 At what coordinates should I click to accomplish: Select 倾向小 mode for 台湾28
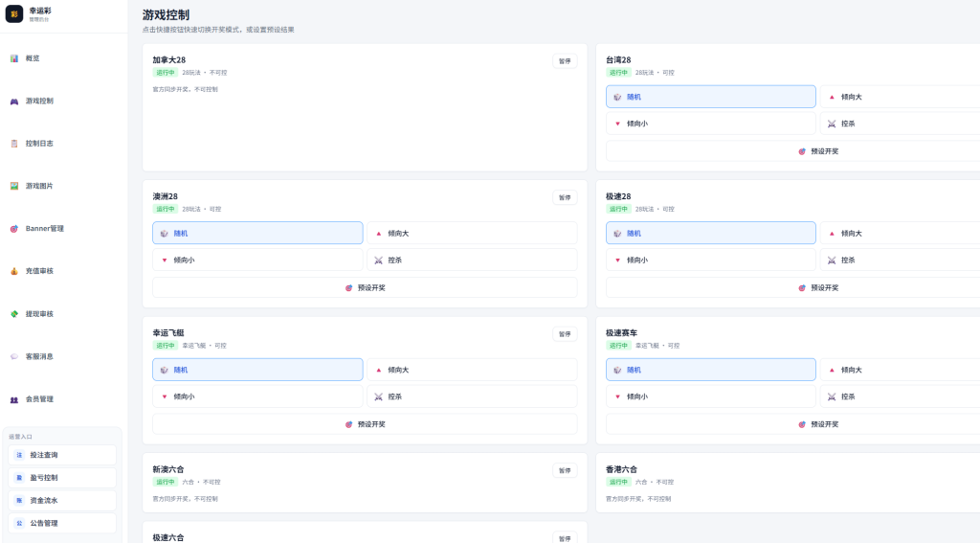click(711, 124)
